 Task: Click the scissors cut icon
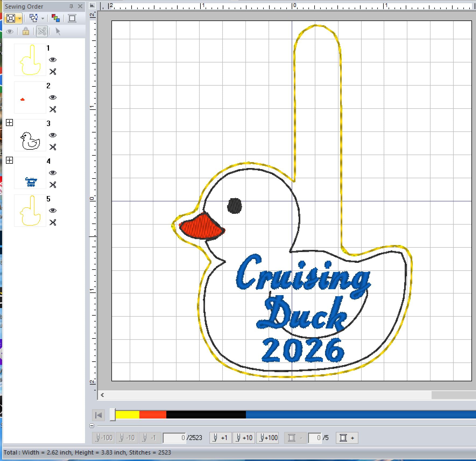click(42, 32)
